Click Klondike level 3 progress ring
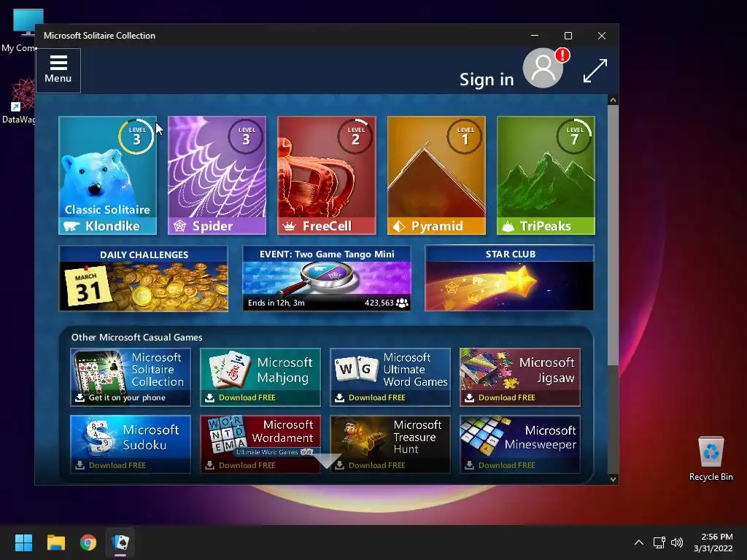The image size is (747, 560). coord(136,136)
